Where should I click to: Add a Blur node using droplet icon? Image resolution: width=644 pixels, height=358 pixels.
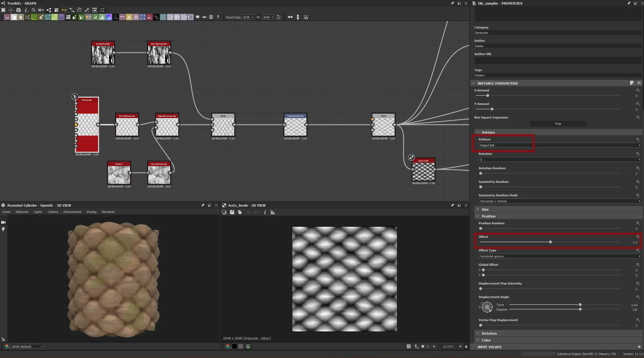21,17
